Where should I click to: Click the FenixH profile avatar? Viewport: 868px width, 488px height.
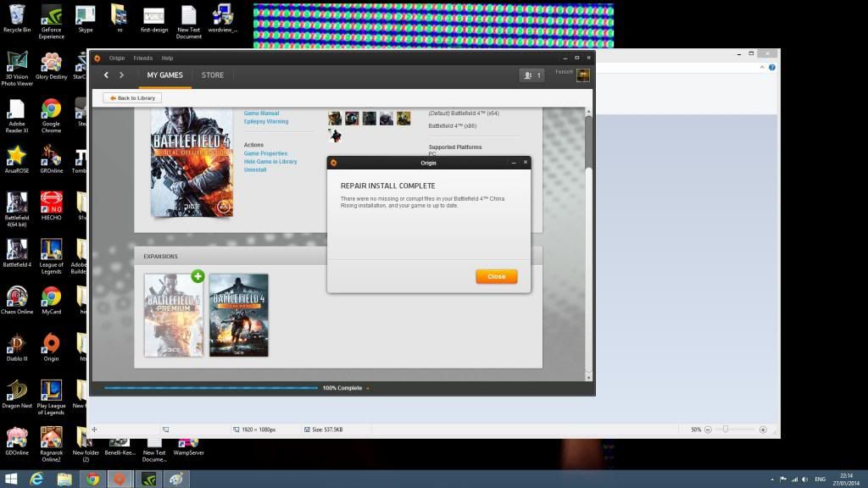583,75
